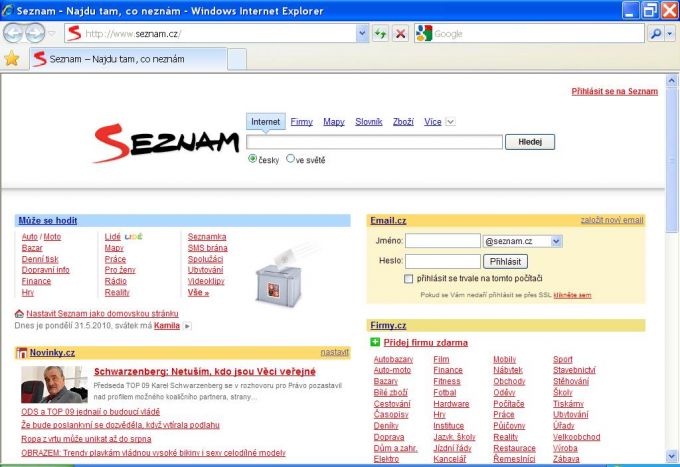Check přihlásit se trvale na tomto počítači

tap(408, 279)
